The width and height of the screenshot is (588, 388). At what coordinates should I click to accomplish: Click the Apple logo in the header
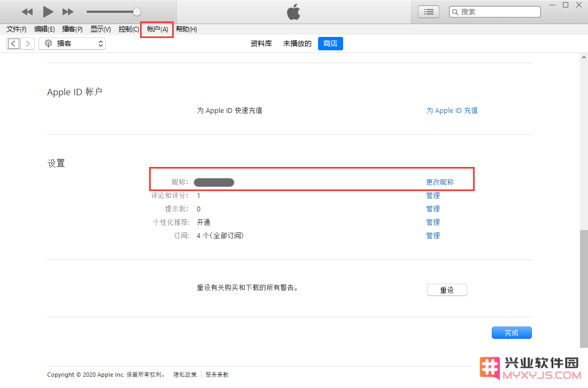pos(293,12)
